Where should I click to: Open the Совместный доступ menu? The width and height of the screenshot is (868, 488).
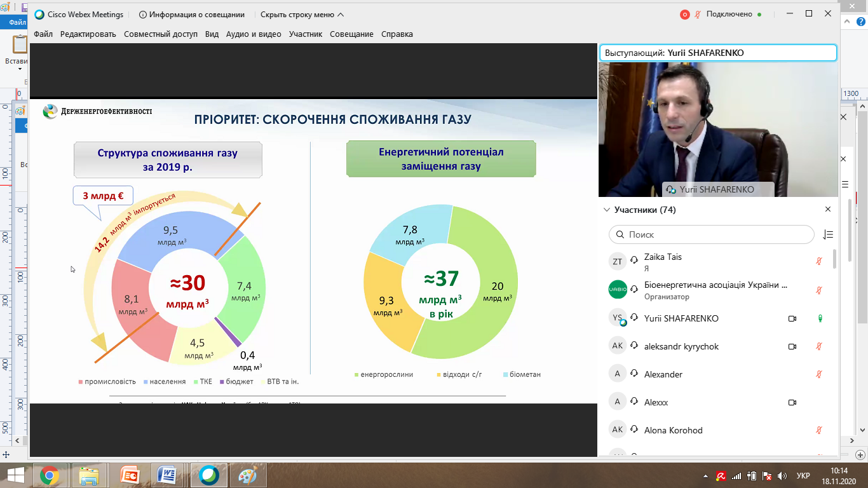tap(161, 34)
